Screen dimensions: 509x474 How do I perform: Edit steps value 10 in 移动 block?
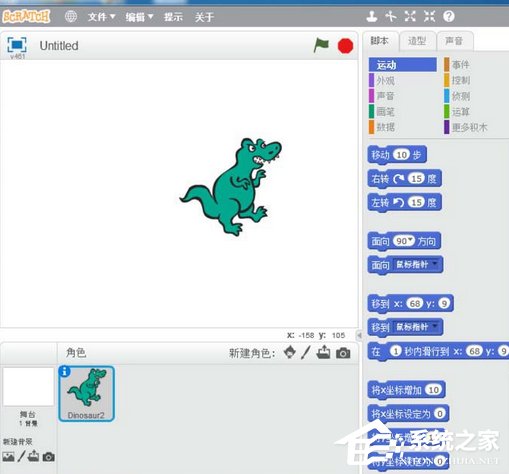click(402, 155)
